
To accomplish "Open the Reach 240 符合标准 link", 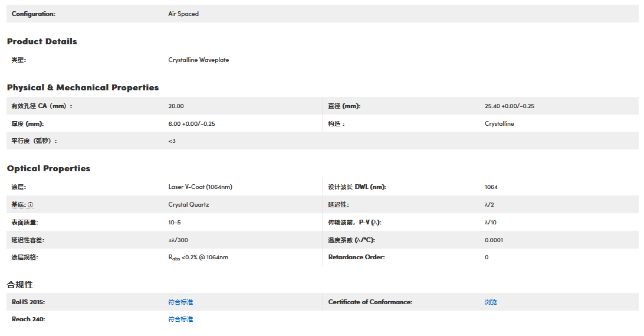I will (x=180, y=319).
